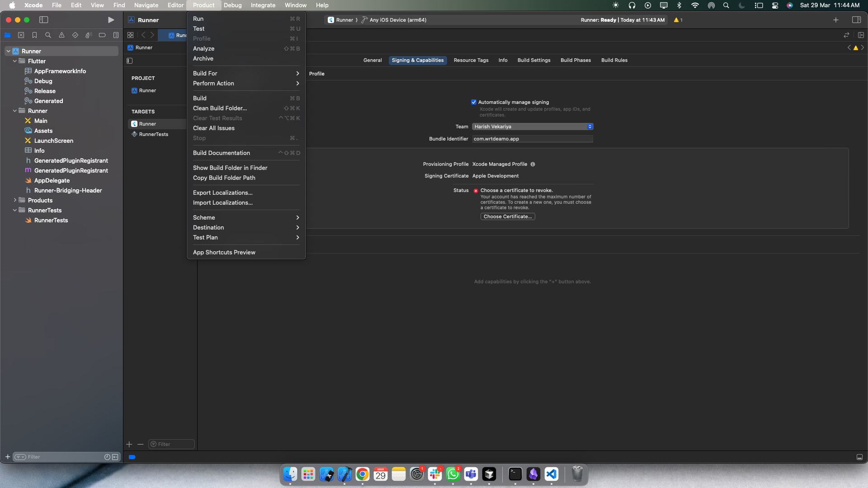Click the Run play button in toolbar
Viewport: 868px width, 488px height.
111,20
